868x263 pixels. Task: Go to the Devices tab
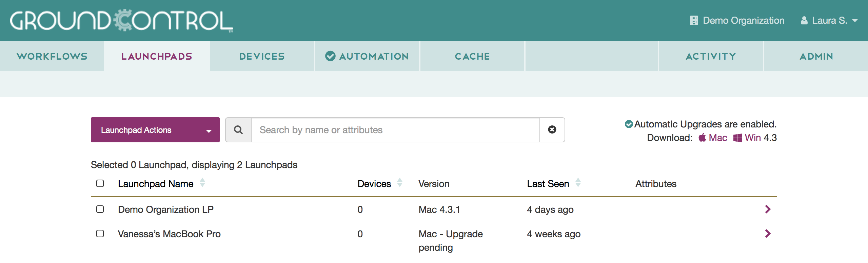[x=262, y=56]
